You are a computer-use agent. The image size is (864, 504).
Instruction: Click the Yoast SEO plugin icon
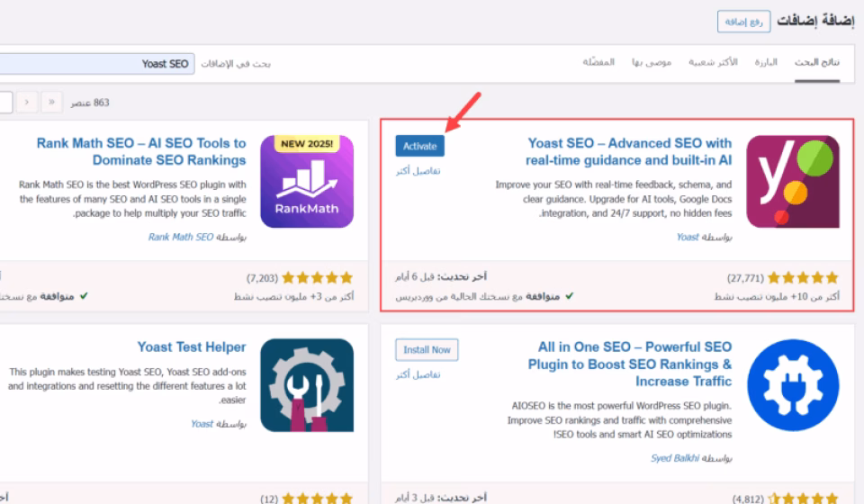pos(793,182)
